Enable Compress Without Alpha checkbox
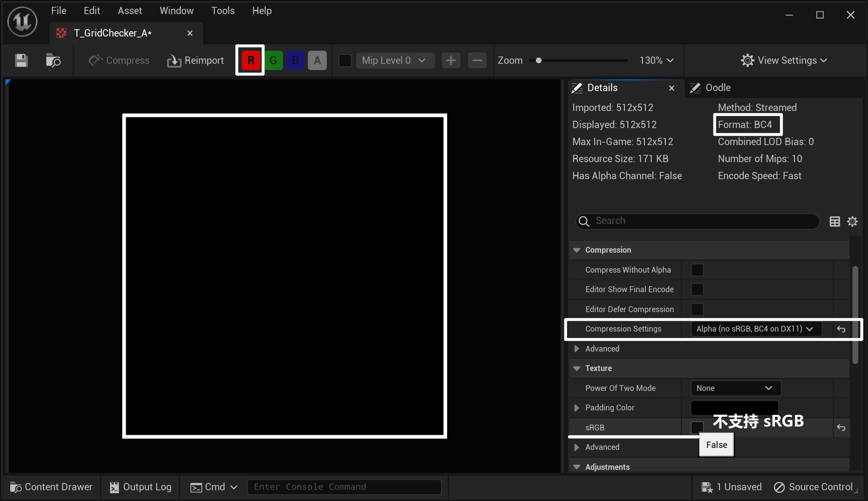The image size is (868, 501). [x=697, y=270]
